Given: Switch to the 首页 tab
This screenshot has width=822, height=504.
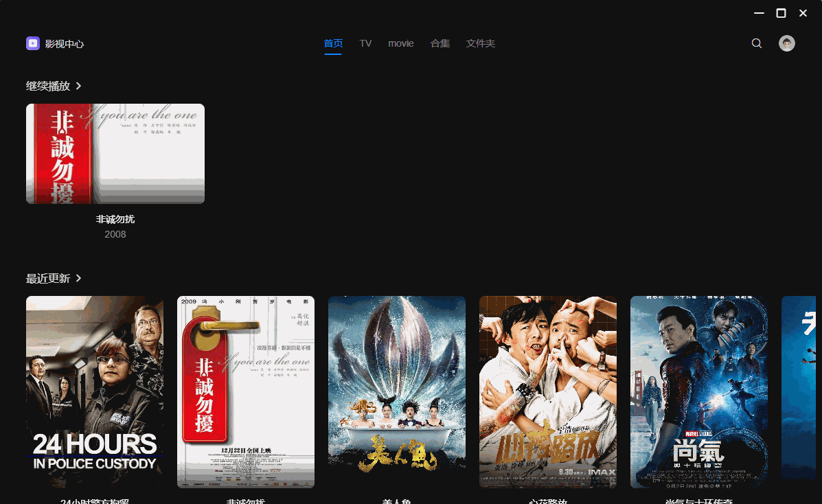Looking at the screenshot, I should tap(333, 43).
